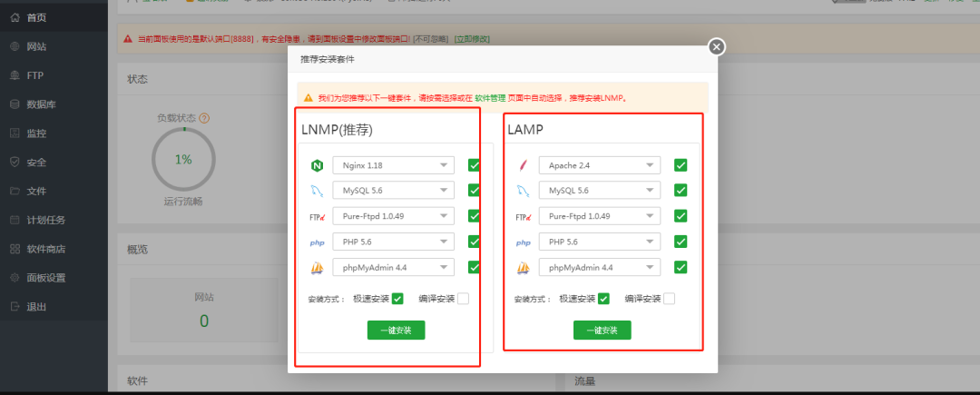Click the 数据库 database icon in sidebar
This screenshot has width=980, height=395.
coord(15,104)
